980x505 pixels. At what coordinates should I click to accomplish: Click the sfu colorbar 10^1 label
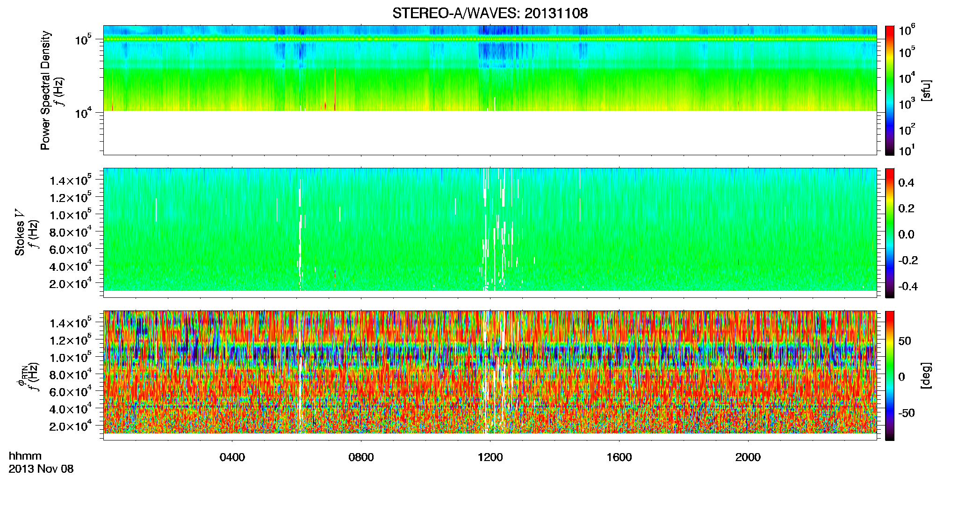click(x=907, y=151)
